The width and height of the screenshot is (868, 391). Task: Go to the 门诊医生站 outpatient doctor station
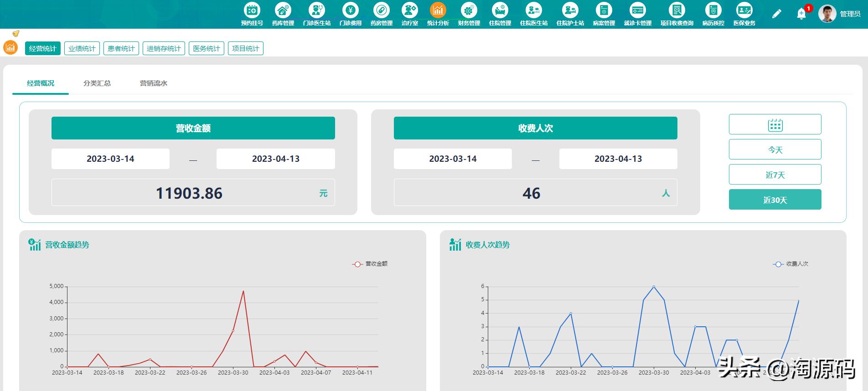pos(316,14)
